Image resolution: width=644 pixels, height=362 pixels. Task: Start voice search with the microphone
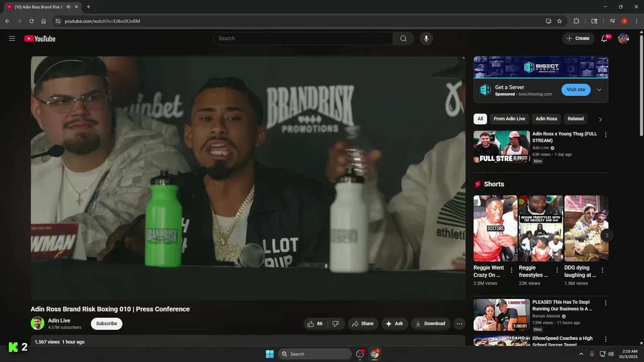pyautogui.click(x=426, y=39)
